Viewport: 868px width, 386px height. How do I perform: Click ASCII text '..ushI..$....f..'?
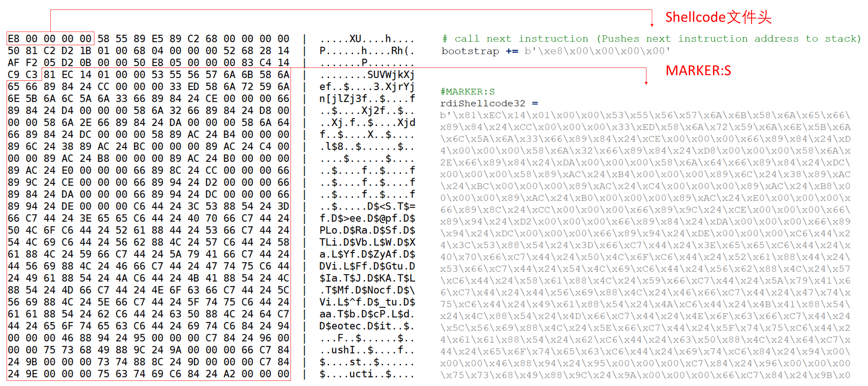367,350
